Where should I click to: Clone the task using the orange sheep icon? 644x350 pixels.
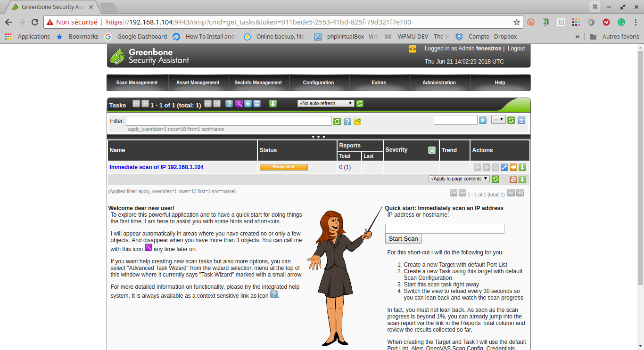513,167
